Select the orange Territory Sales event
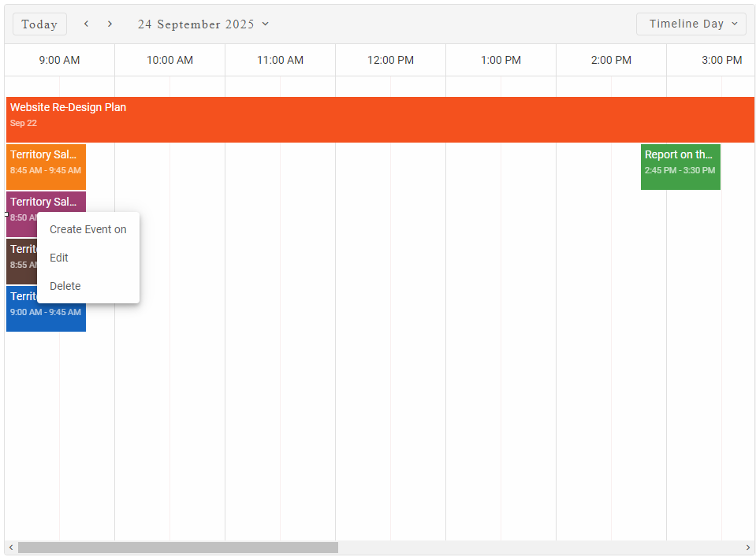 click(x=46, y=166)
